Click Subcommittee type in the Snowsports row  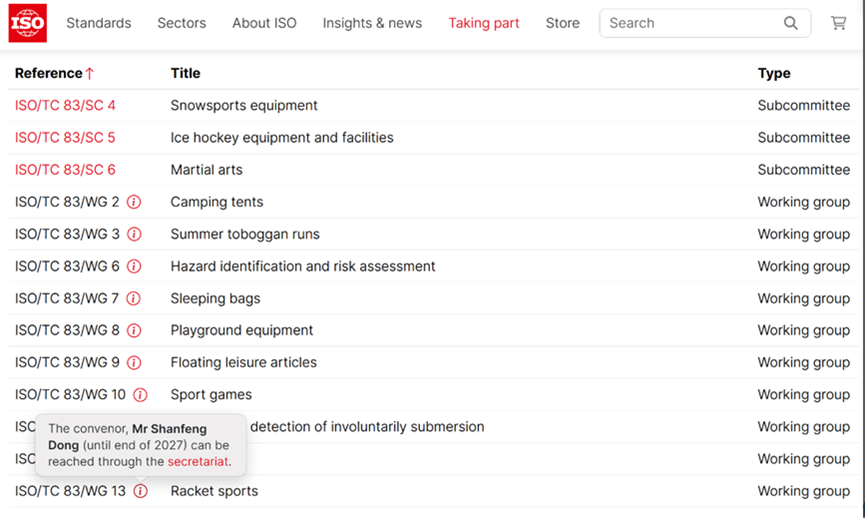coord(804,105)
